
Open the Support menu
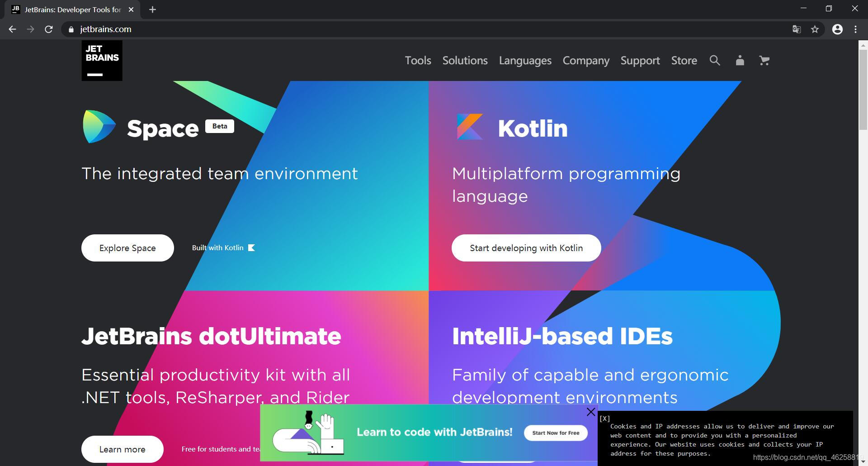point(640,60)
